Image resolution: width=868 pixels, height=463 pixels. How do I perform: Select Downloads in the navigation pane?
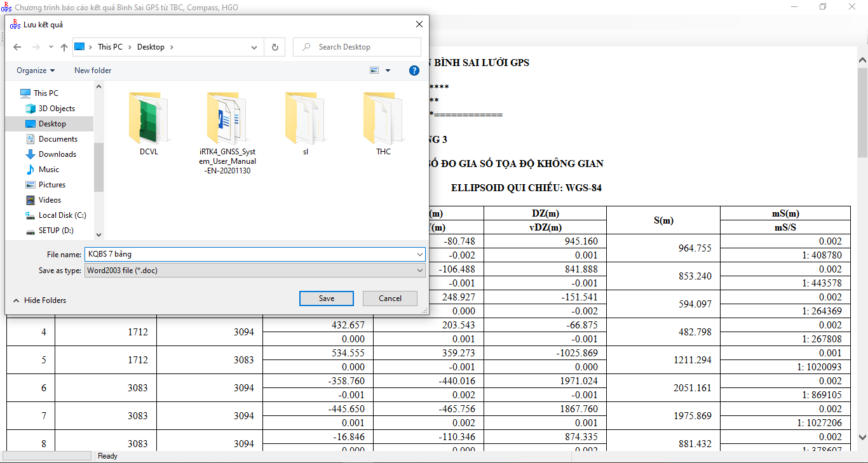pos(57,154)
